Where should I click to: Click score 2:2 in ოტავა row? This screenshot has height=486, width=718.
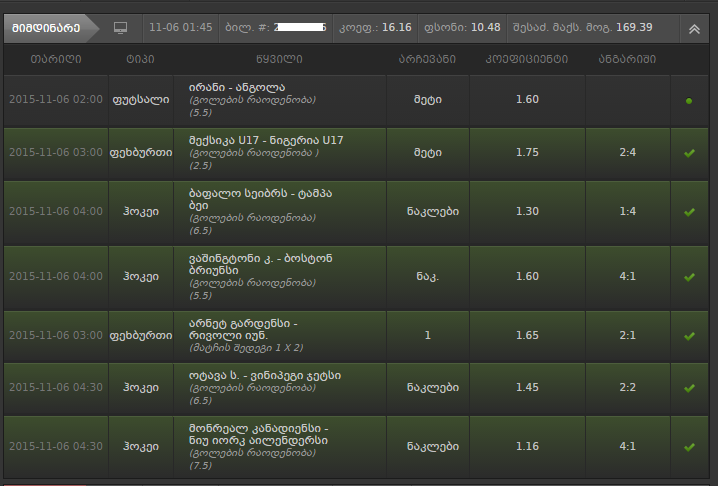[627, 388]
